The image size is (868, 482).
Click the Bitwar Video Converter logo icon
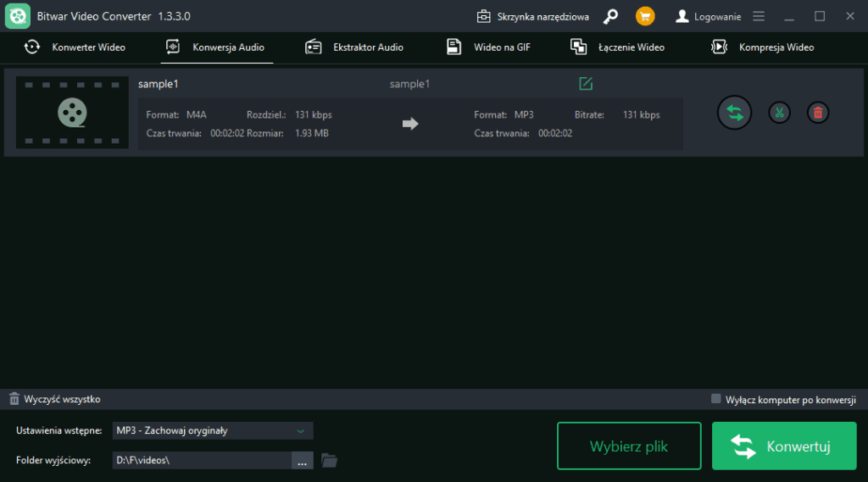point(18,16)
